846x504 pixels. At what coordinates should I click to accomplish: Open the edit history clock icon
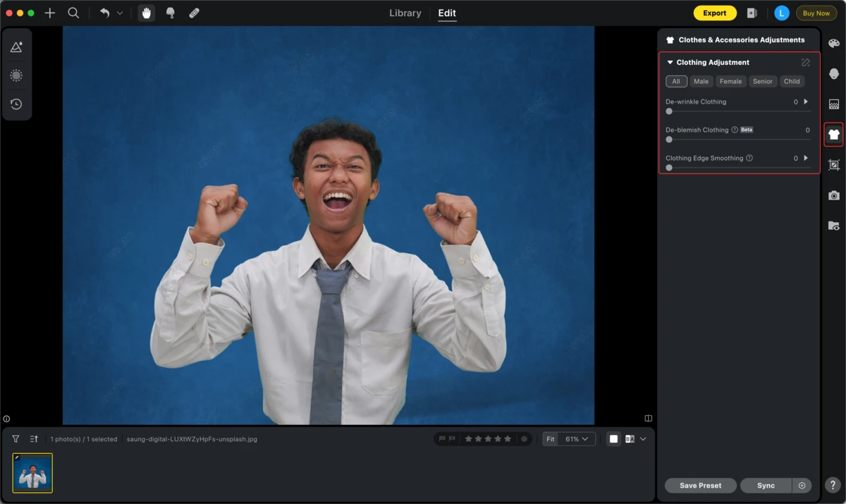click(16, 104)
